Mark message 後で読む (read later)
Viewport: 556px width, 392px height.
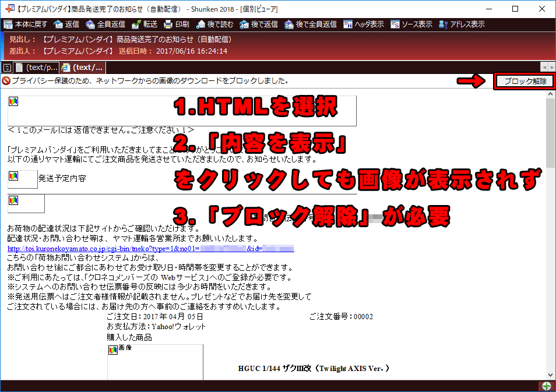click(x=214, y=24)
